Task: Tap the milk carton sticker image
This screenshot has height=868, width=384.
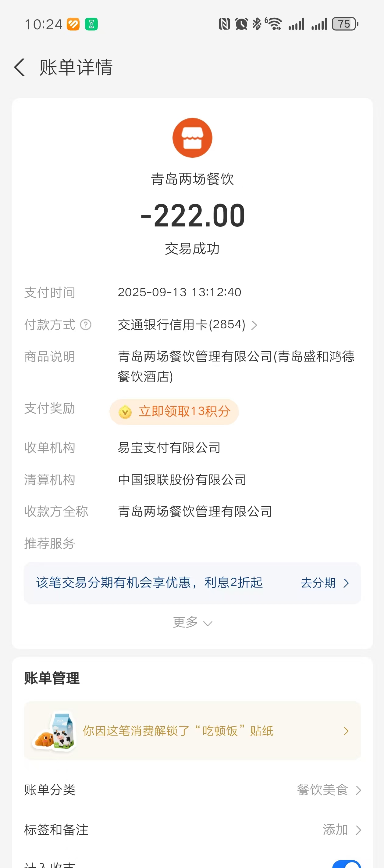Action: [x=54, y=731]
